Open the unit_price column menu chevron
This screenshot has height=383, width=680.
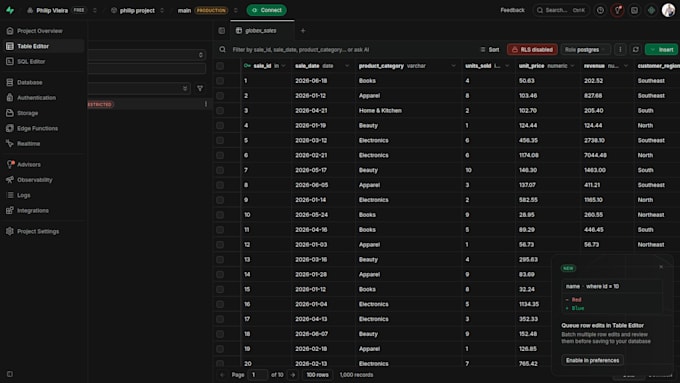click(572, 66)
